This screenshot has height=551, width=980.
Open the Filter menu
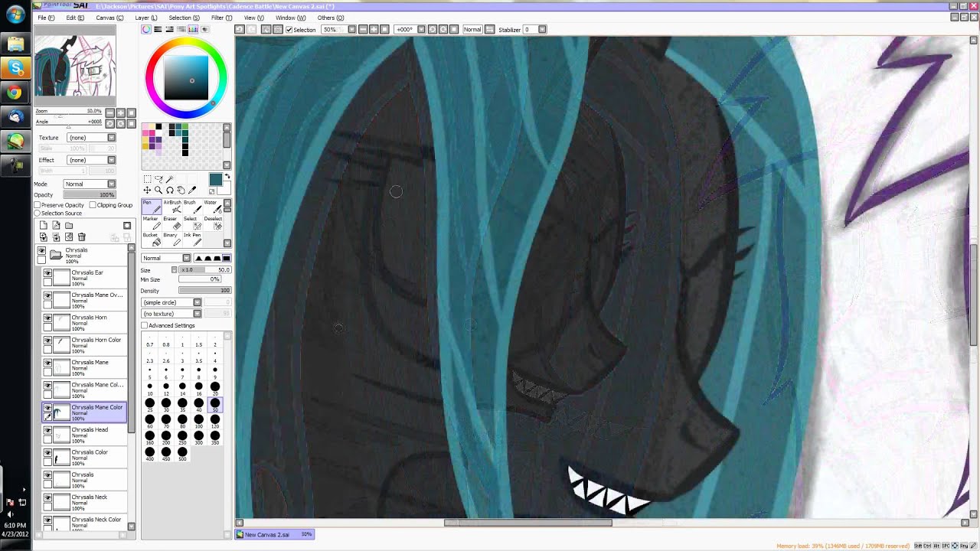(222, 18)
